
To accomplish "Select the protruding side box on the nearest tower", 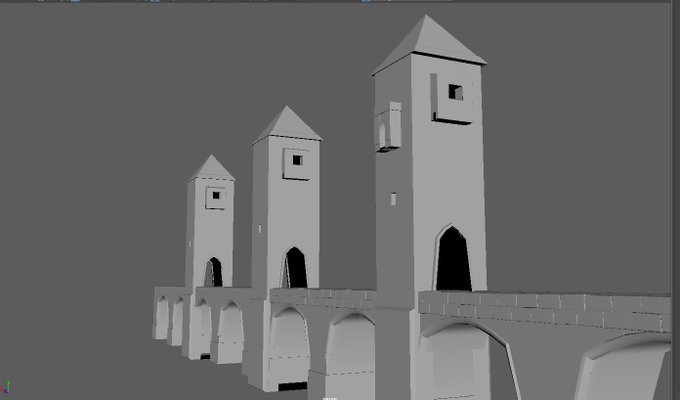I will pos(388,127).
